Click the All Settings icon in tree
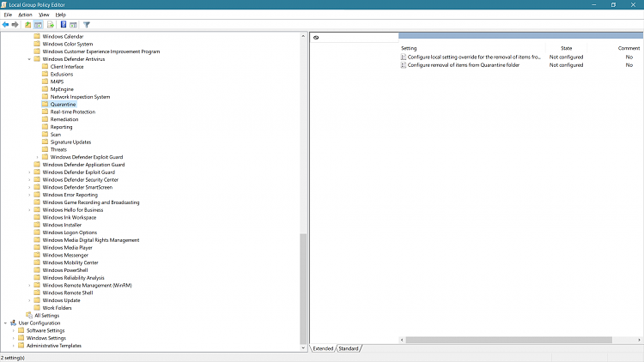 pyautogui.click(x=29, y=315)
